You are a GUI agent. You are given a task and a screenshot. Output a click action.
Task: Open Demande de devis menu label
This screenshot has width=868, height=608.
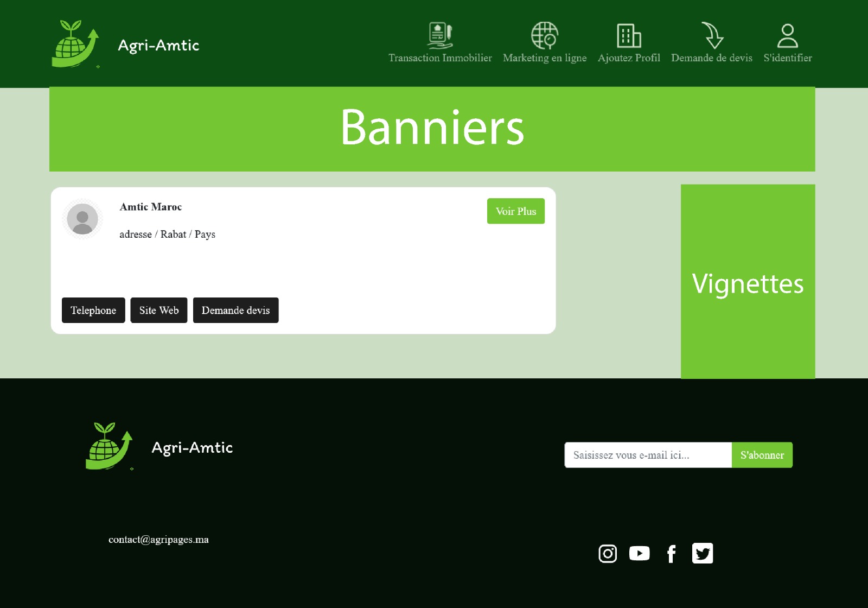[712, 58]
